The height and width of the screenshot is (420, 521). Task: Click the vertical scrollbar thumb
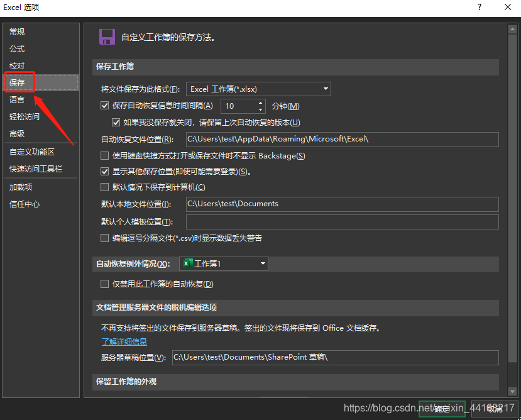[512, 198]
